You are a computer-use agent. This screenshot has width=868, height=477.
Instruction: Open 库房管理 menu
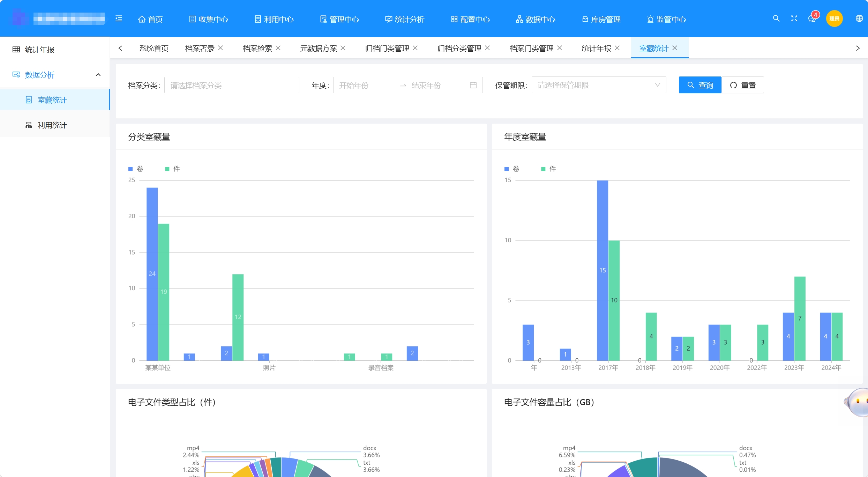(601, 19)
